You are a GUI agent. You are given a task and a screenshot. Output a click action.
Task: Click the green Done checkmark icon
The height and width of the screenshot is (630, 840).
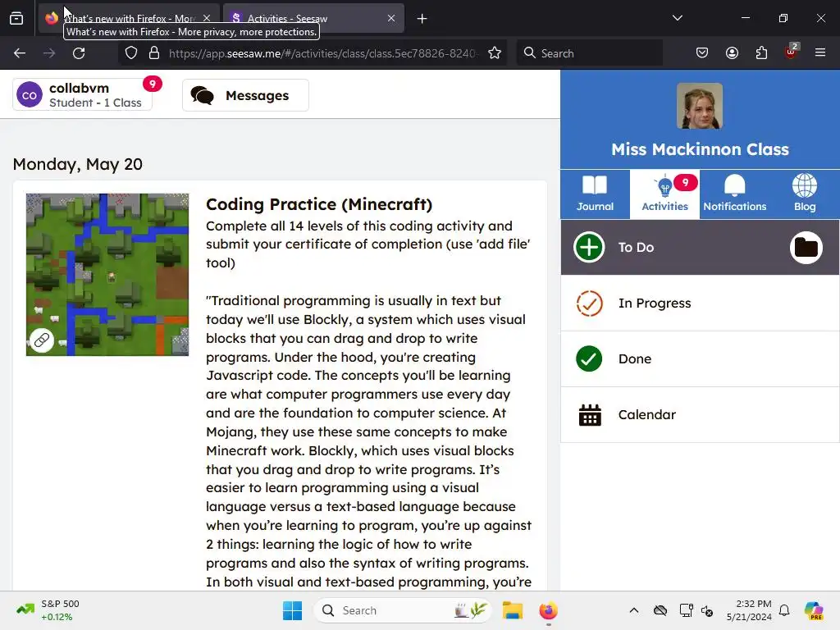point(589,359)
